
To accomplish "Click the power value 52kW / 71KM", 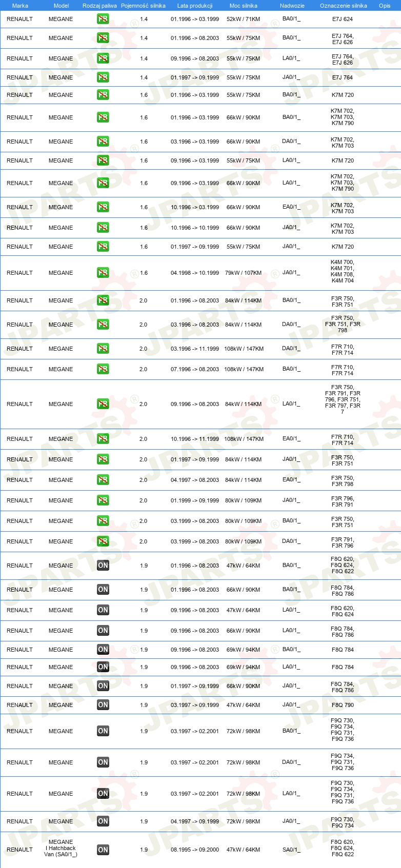I will 243,19.
